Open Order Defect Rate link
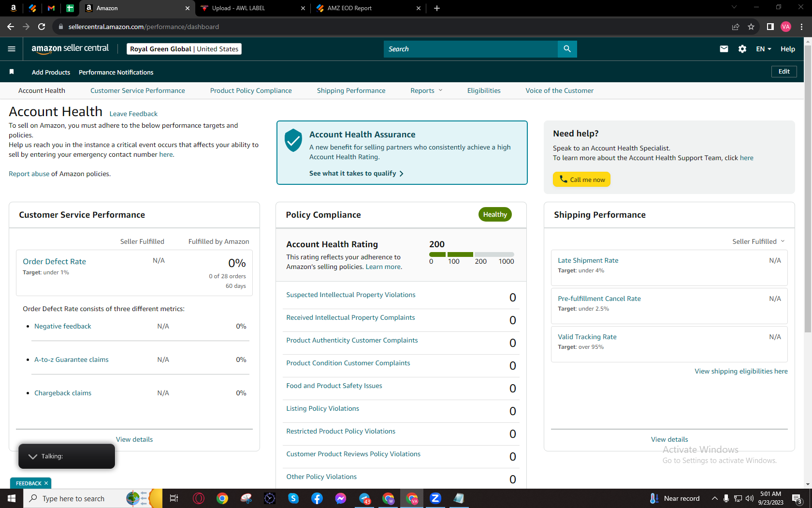 pos(55,261)
